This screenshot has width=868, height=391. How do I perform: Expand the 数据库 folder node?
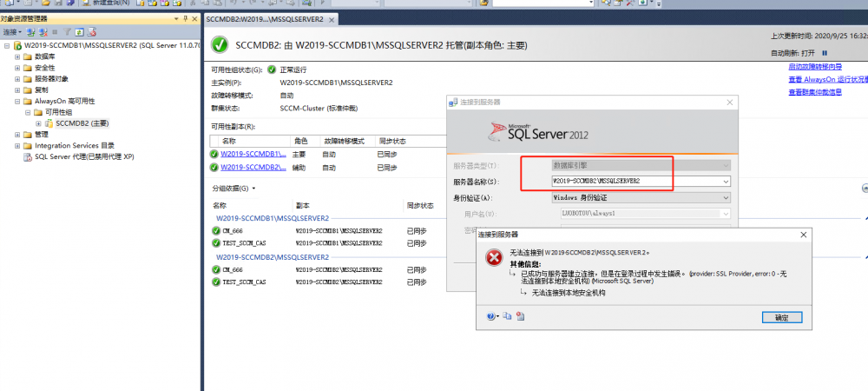pyautogui.click(x=17, y=56)
